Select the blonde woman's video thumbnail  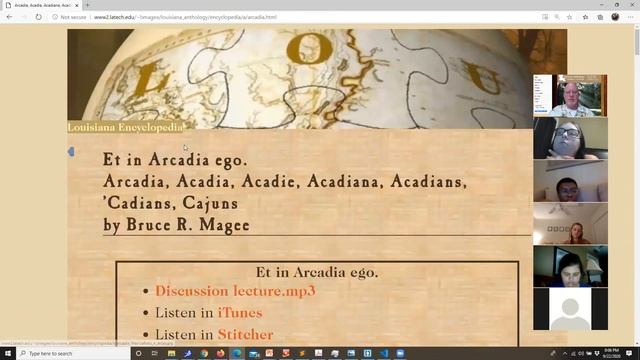(x=570, y=224)
